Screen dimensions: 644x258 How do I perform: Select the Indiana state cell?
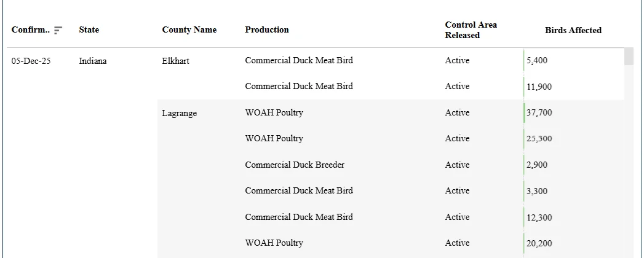[93, 61]
